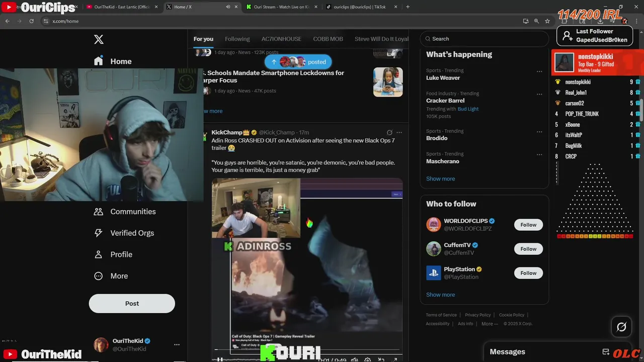644x362 pixels.
Task: Open the Messages drawer
Action: click(507, 352)
